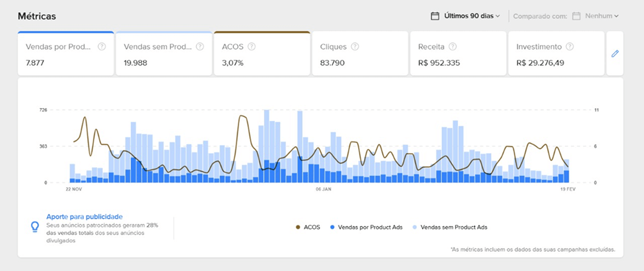This screenshot has width=644, height=271.
Task: Select the Vendas por Prod... metric card
Action: (66, 54)
